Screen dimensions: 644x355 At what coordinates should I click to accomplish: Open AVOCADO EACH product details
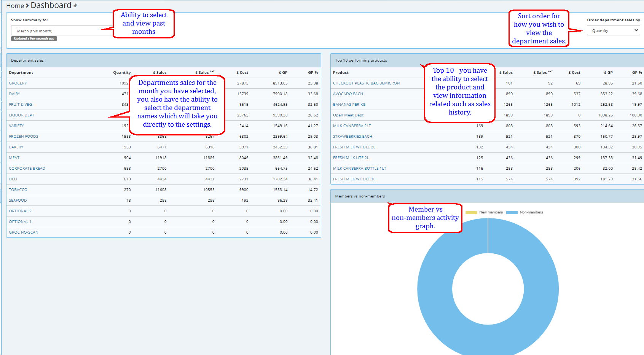click(348, 94)
